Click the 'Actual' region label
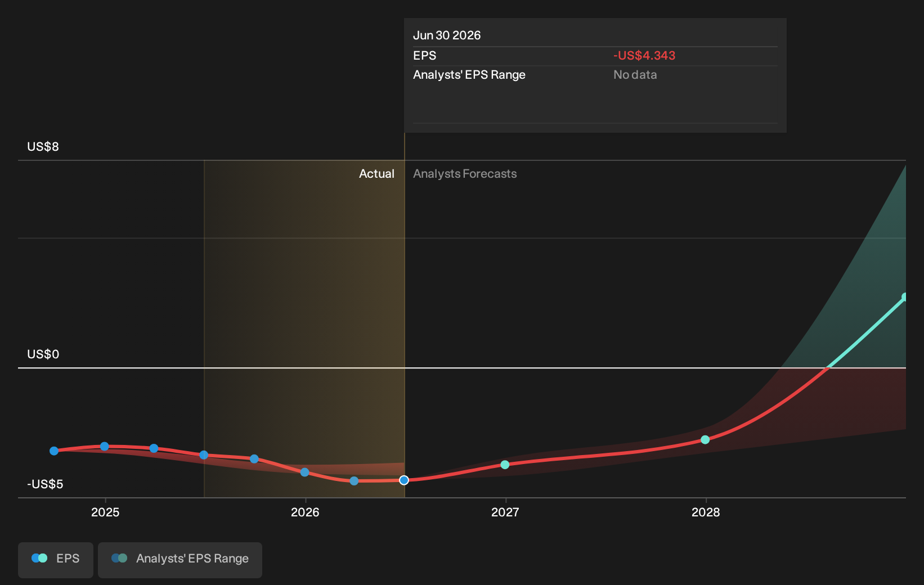Viewport: 924px width, 585px height. click(x=376, y=174)
